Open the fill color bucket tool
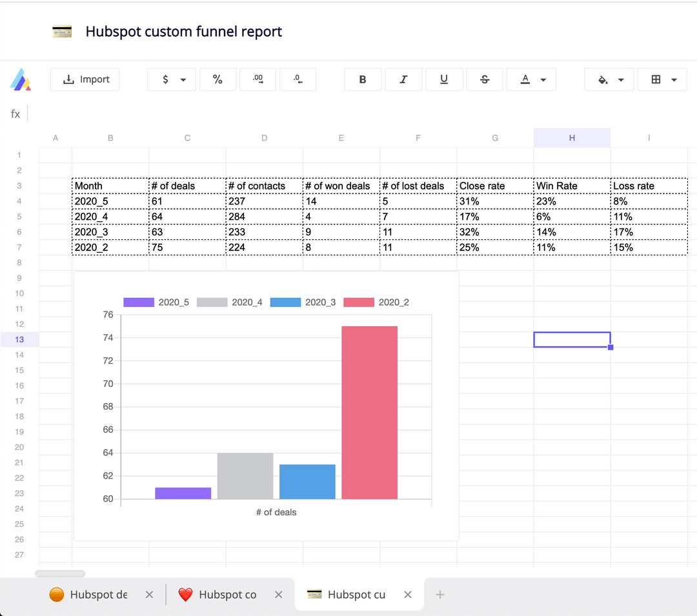The width and height of the screenshot is (697, 616). [604, 79]
